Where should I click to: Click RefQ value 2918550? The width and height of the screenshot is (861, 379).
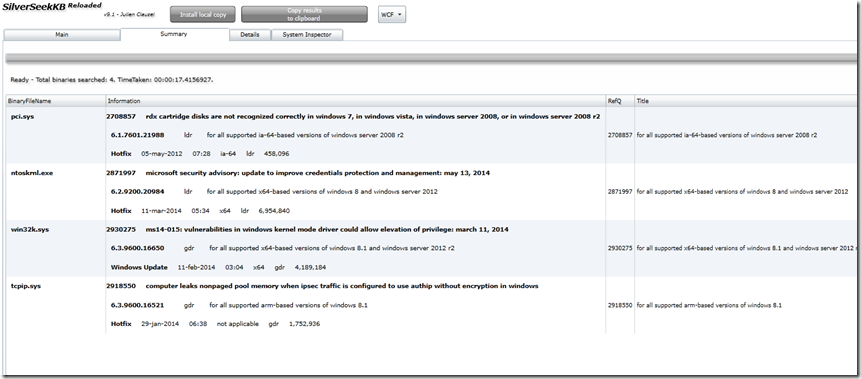pos(620,305)
